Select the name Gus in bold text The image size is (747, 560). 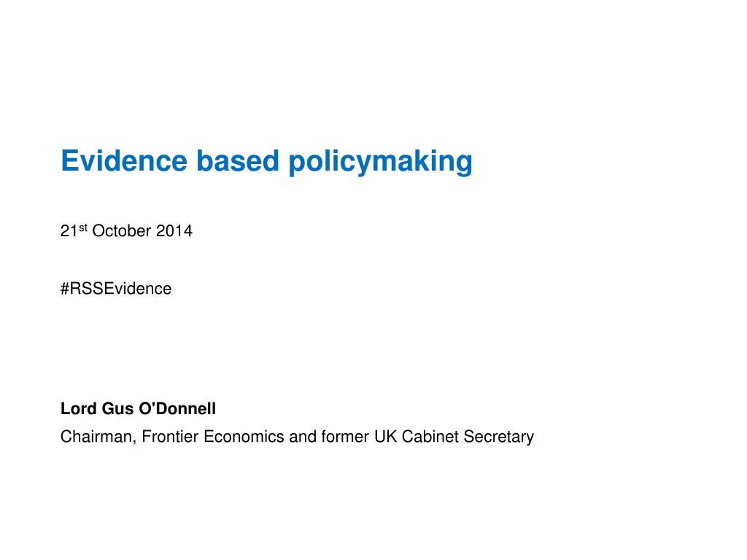pos(117,408)
